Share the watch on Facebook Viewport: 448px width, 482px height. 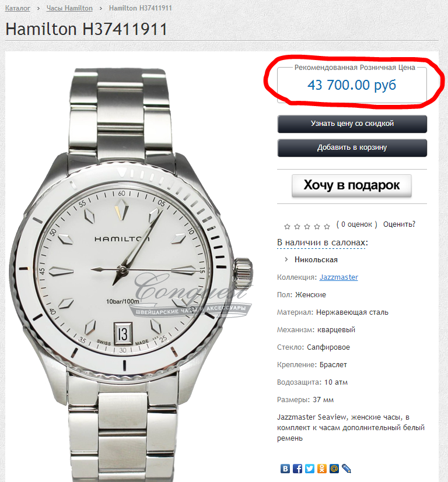click(x=297, y=469)
